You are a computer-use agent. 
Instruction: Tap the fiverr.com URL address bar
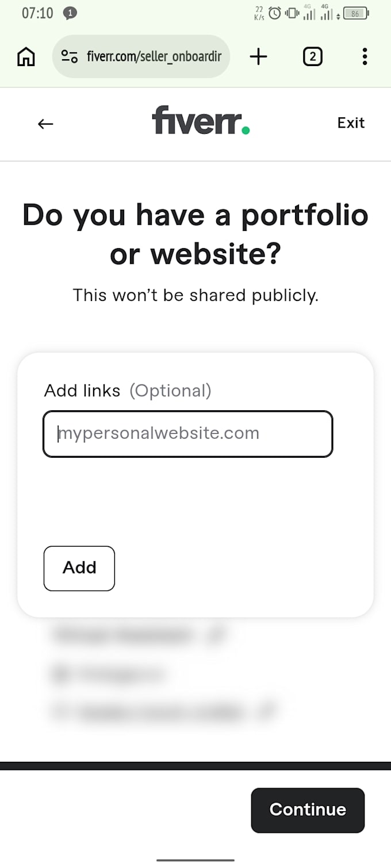141,56
